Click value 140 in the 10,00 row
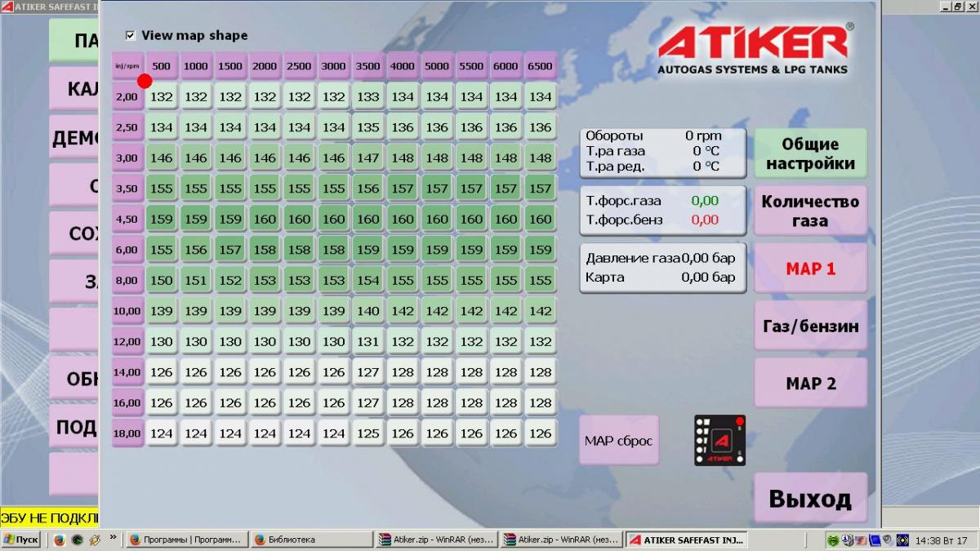The width and height of the screenshot is (980, 551). 368,311
